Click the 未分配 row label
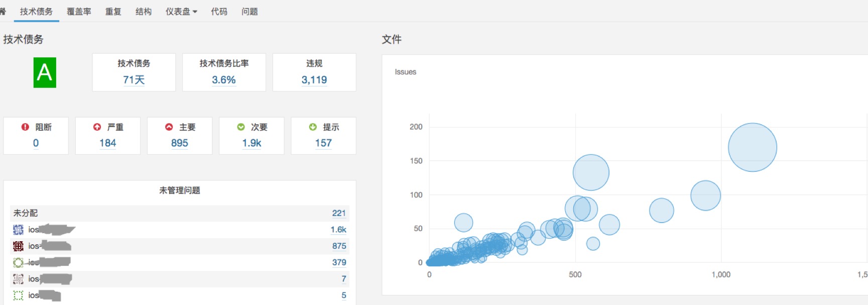Screen dimensions: 868x305 coord(26,213)
